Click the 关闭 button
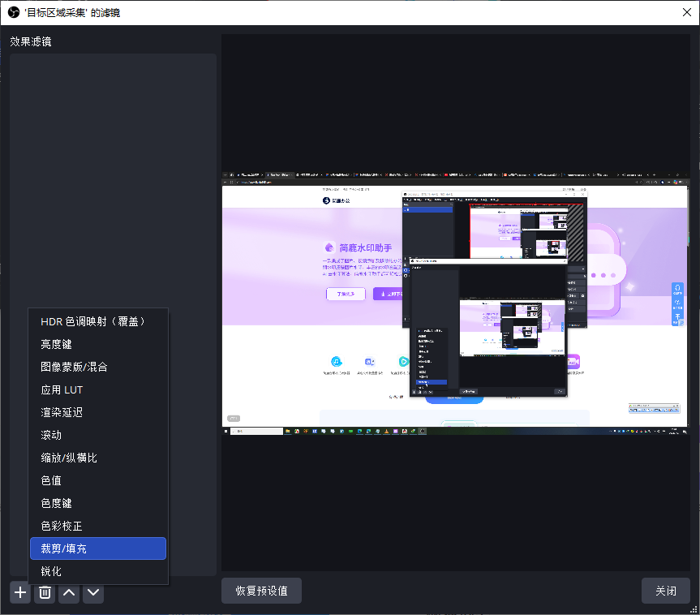This screenshot has height=615, width=700. (x=666, y=591)
